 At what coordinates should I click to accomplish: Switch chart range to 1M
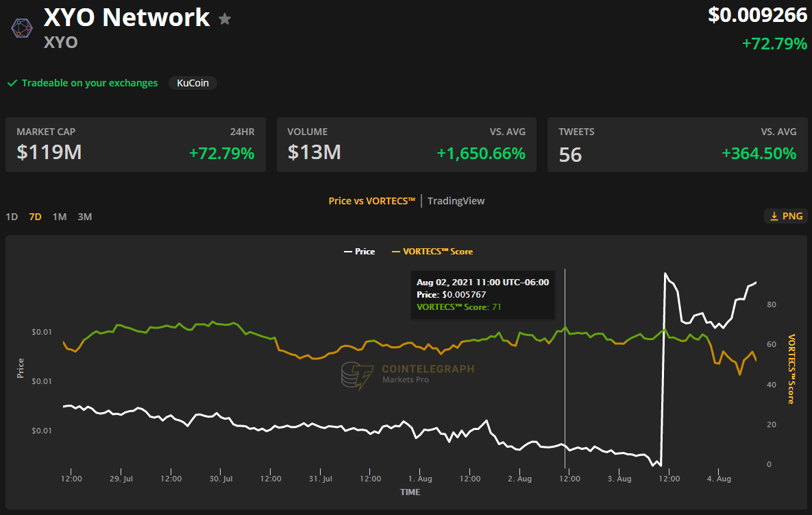pos(60,217)
